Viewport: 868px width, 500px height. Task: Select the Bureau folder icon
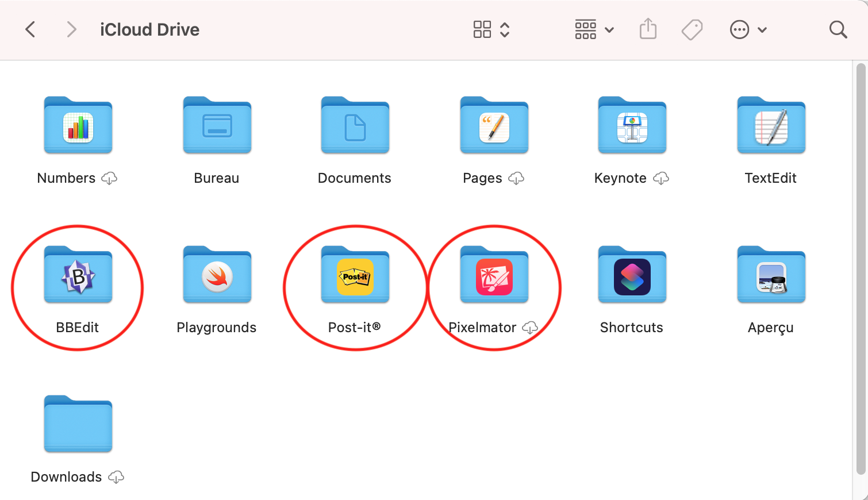[x=217, y=125]
